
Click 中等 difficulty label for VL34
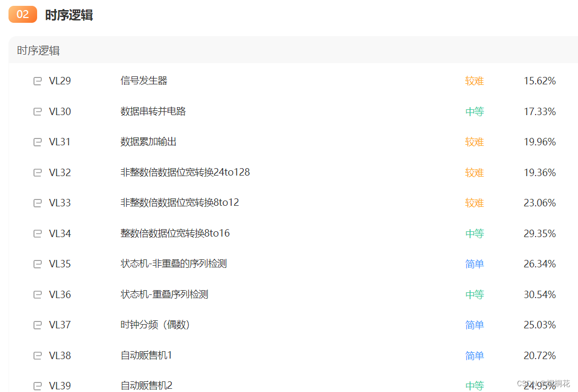click(x=475, y=233)
